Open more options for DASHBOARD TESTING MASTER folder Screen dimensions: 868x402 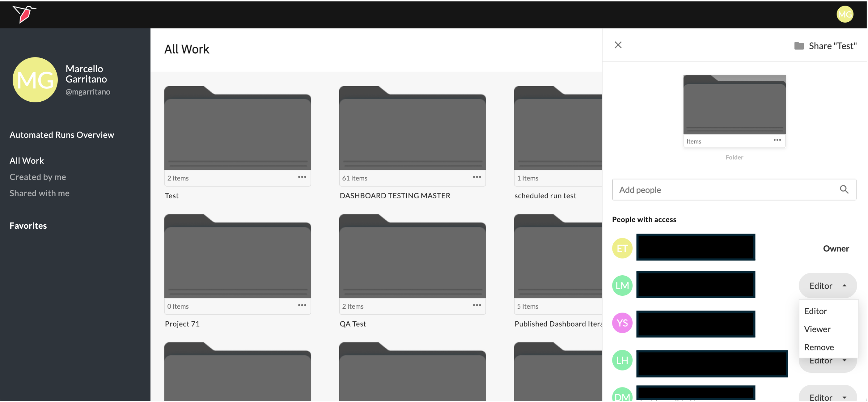click(x=476, y=177)
